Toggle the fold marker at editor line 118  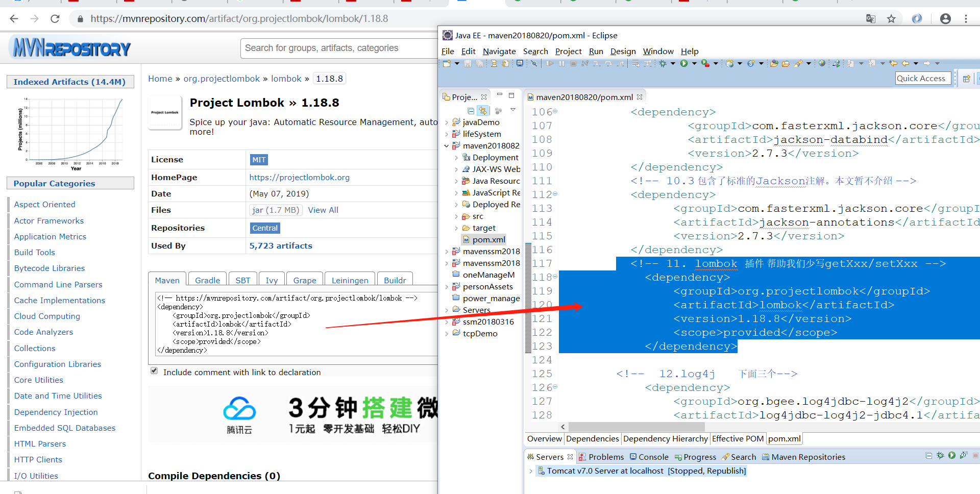pyautogui.click(x=555, y=277)
